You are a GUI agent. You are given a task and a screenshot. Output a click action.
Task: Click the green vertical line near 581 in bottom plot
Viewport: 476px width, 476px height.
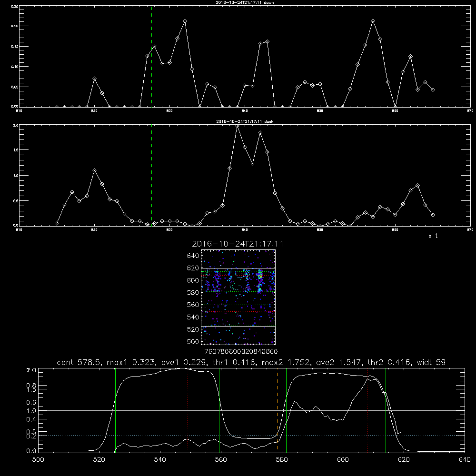click(x=286, y=410)
